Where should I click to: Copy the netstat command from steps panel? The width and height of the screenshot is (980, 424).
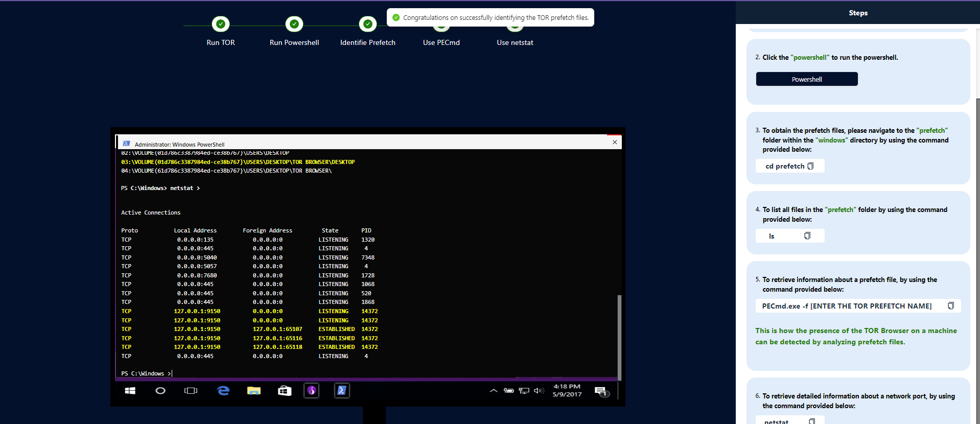(812, 421)
